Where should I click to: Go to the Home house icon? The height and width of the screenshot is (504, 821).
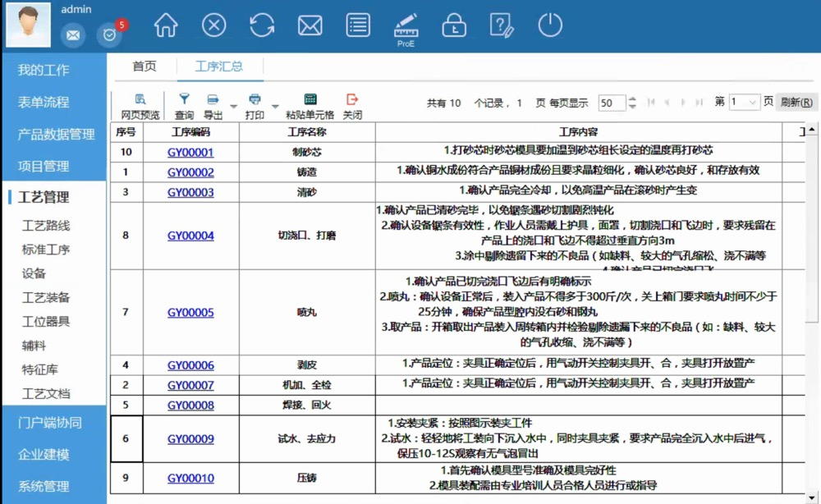(x=166, y=25)
